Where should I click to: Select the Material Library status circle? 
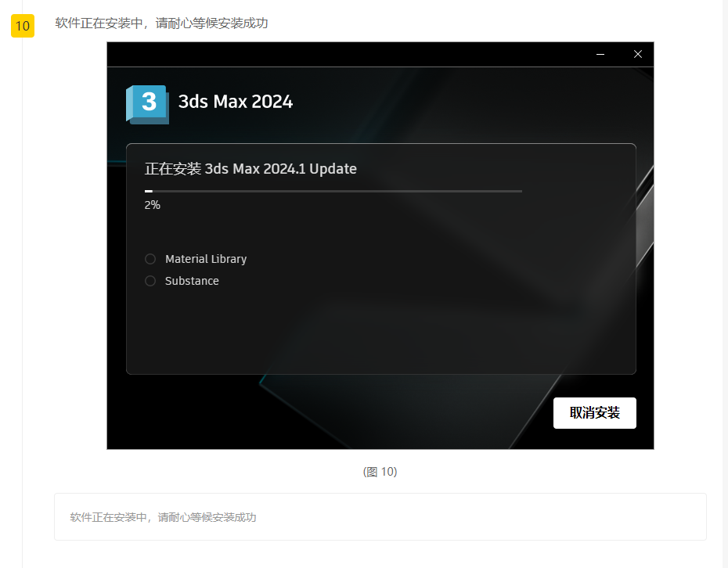point(150,259)
